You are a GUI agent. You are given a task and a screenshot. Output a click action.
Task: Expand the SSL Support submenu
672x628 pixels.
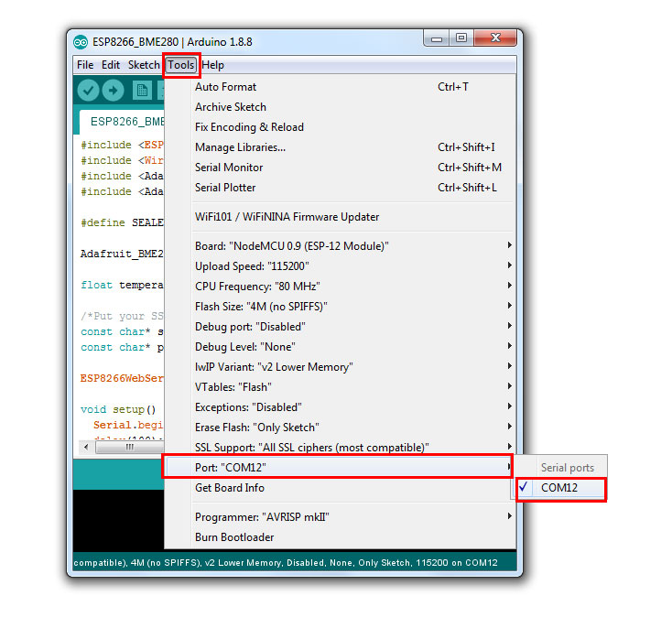click(x=340, y=447)
